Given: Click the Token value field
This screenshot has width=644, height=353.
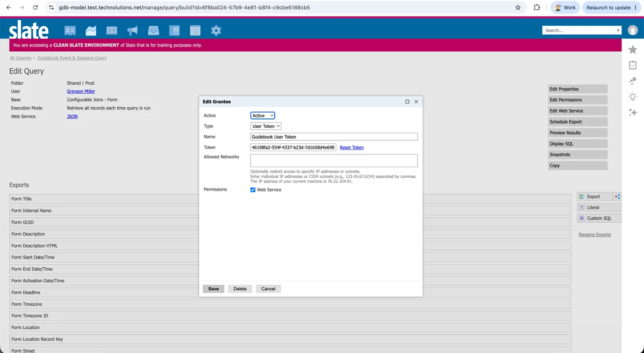Looking at the screenshot, I should click(293, 148).
